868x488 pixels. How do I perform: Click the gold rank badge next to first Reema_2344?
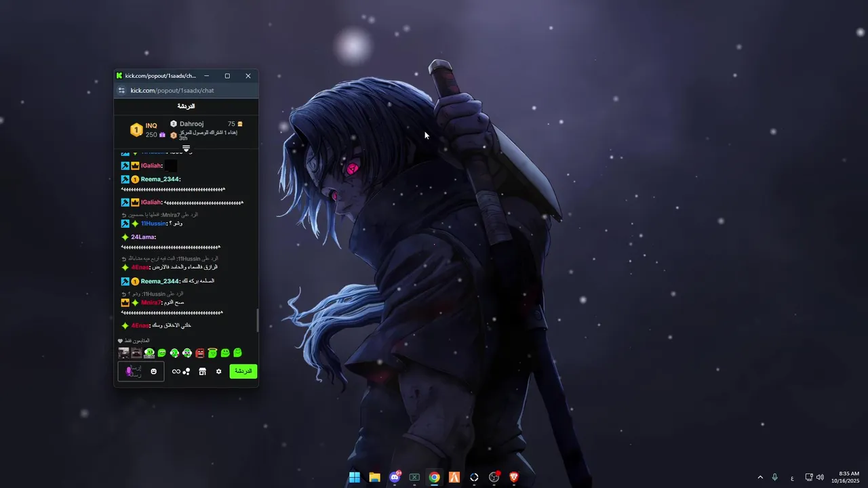click(x=135, y=180)
